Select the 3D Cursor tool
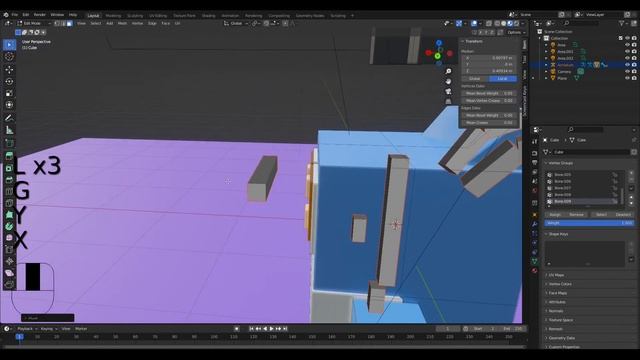This screenshot has width=640, height=360. pos(9,57)
